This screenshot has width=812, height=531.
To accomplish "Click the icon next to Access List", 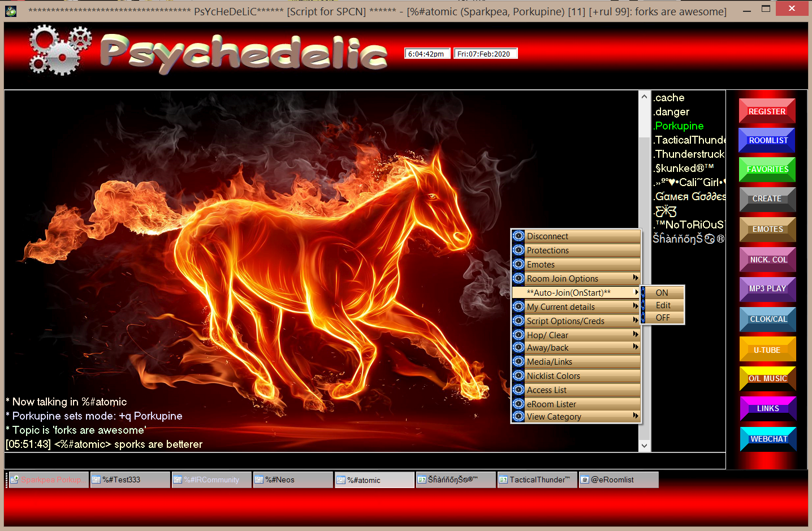I will [x=519, y=390].
